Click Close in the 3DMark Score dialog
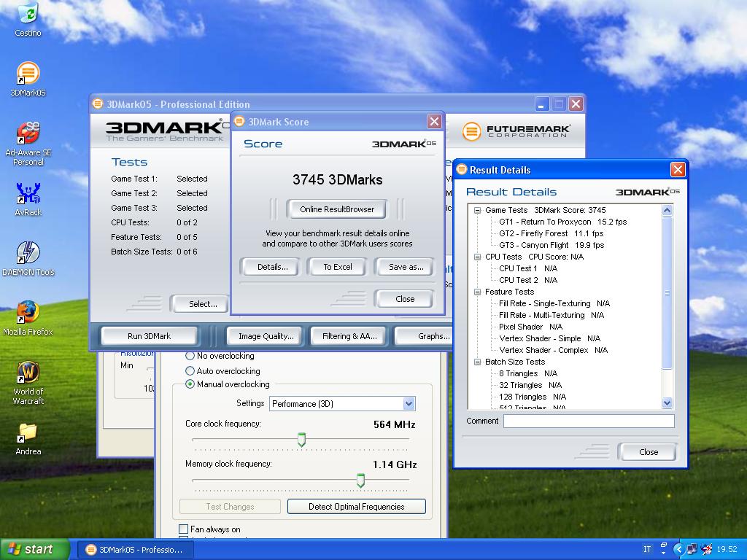 404,299
